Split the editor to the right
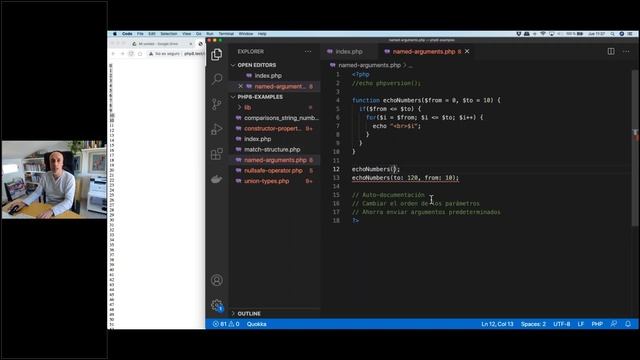Screen dimensions: 640x360 (x=611, y=51)
